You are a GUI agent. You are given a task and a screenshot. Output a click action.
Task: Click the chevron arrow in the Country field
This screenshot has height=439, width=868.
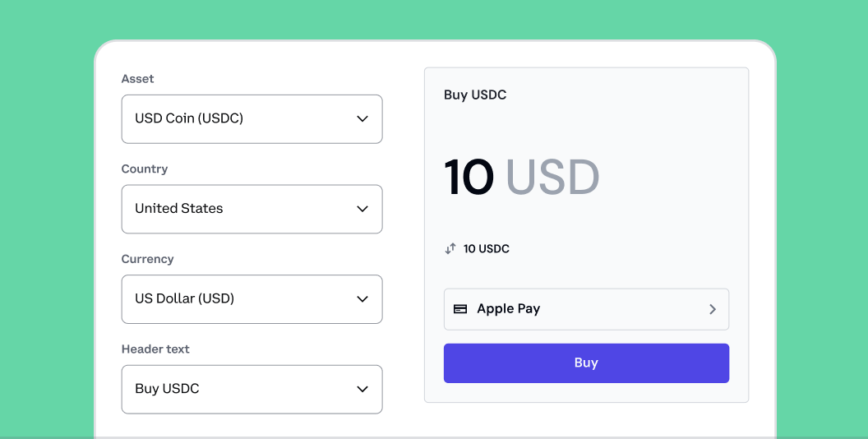[x=362, y=209]
